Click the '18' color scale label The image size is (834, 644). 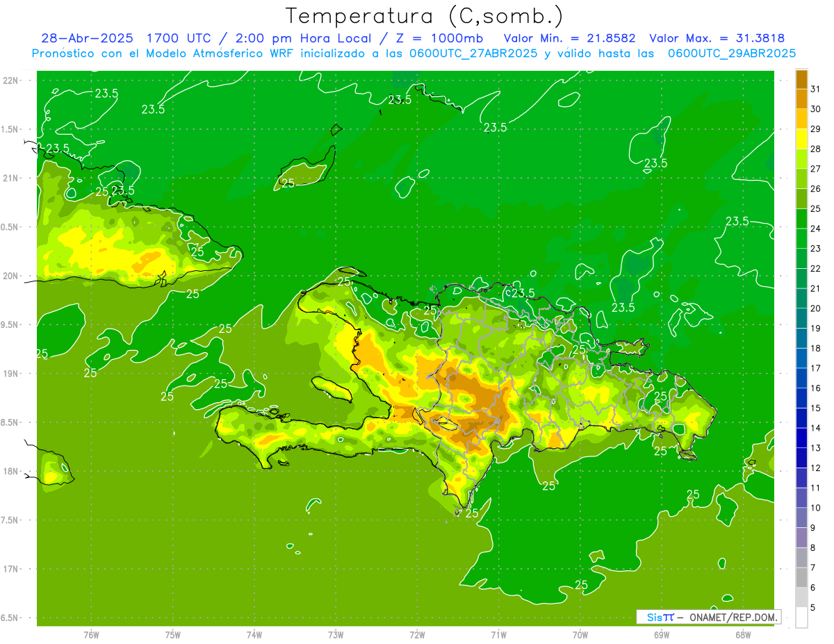click(816, 348)
